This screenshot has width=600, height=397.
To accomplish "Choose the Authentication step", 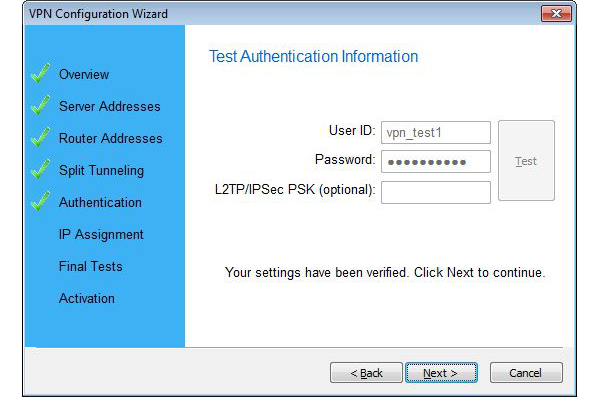I will [x=100, y=203].
